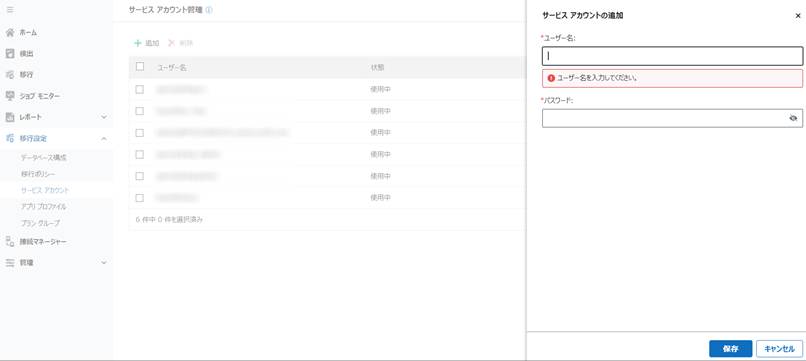Toggle password visibility eye icon
Image resolution: width=806 pixels, height=361 pixels.
coord(793,118)
